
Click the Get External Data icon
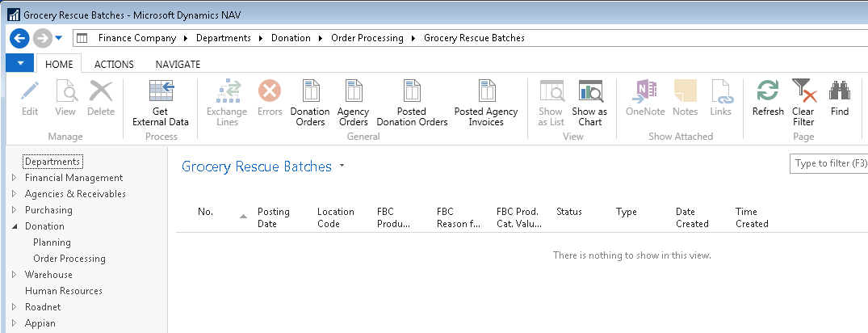pos(160,91)
